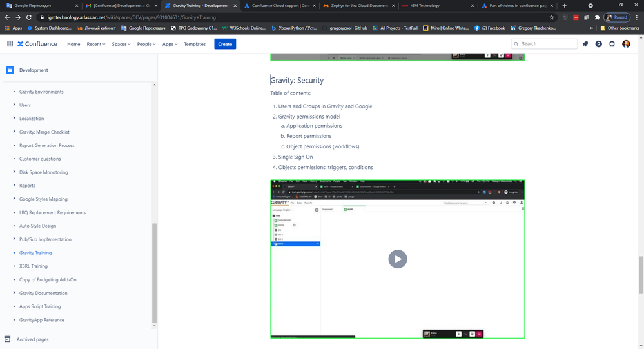Open the Apps bookmark shortcut

tap(13, 28)
